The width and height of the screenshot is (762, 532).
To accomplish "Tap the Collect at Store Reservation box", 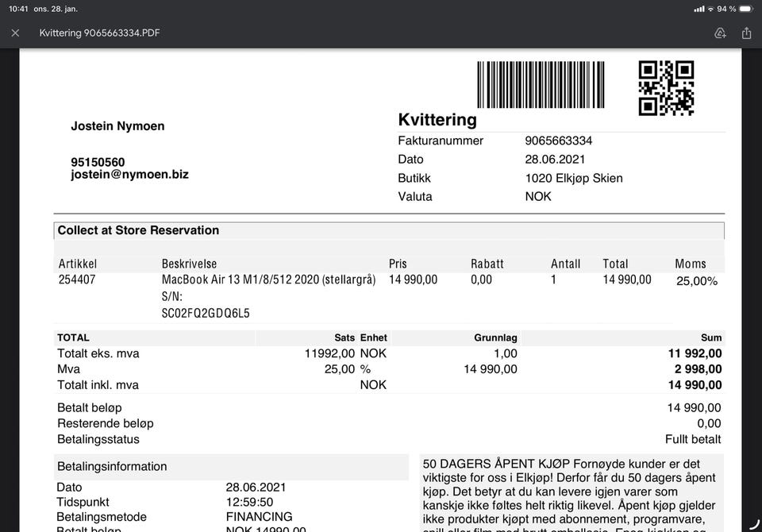I will pyautogui.click(x=389, y=230).
